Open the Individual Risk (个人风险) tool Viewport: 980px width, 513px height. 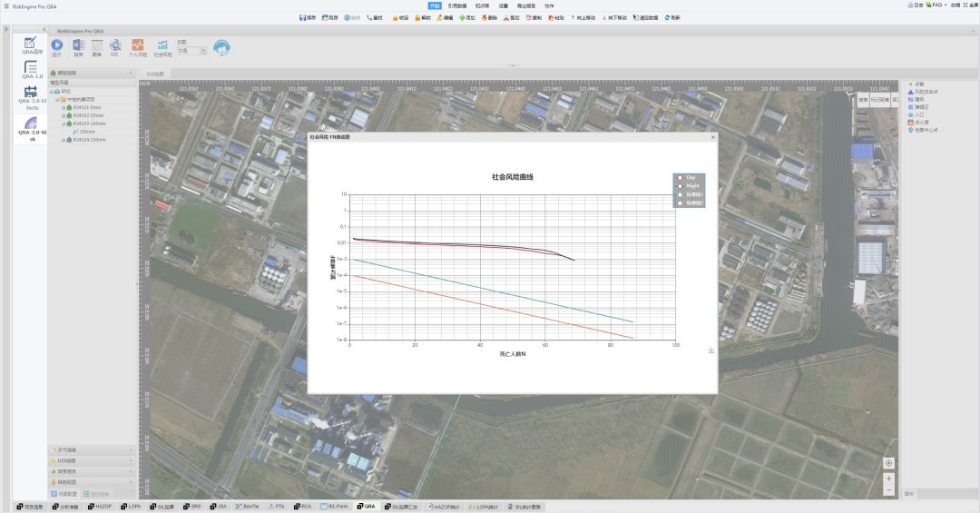tap(137, 47)
